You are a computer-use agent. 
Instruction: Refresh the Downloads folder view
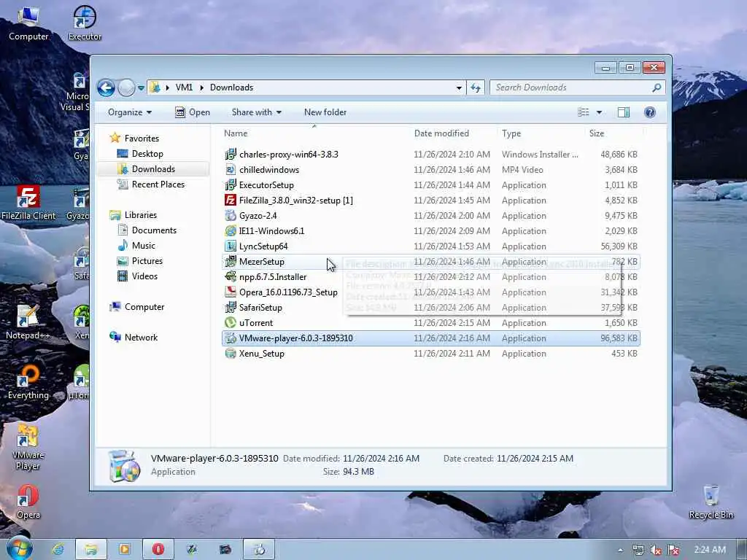(x=476, y=87)
